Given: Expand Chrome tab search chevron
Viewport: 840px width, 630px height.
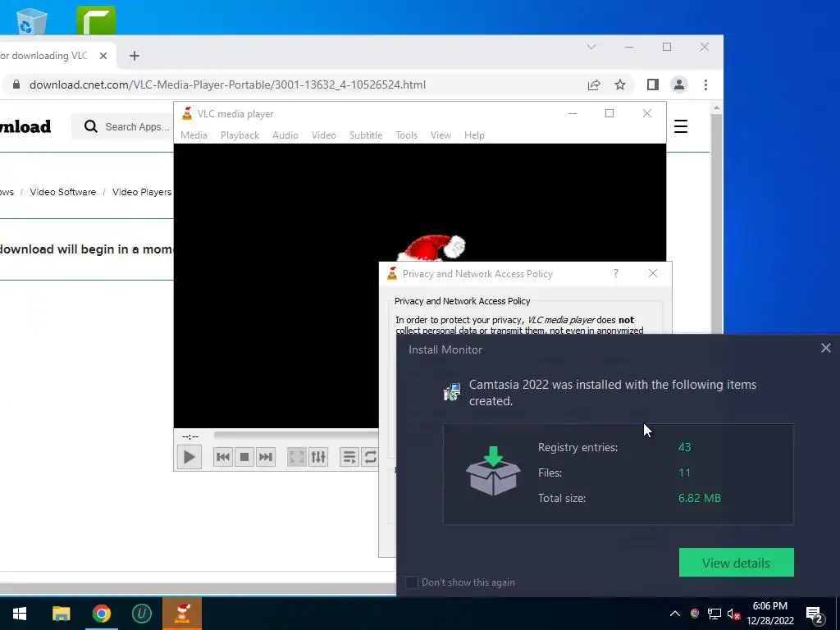Looking at the screenshot, I should (591, 47).
